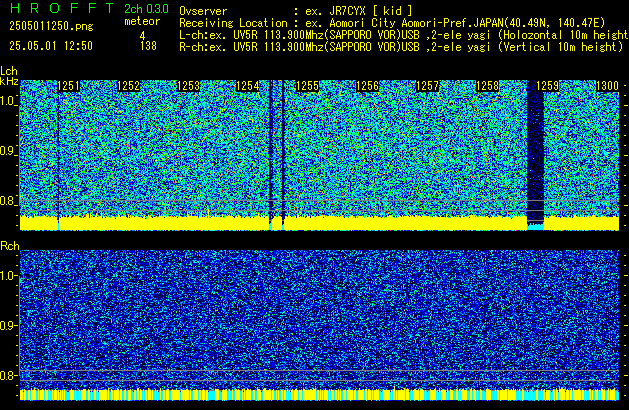Screen dimensions: 629x410
Task: Select the 1255 time marker
Action: pyautogui.click(x=308, y=86)
